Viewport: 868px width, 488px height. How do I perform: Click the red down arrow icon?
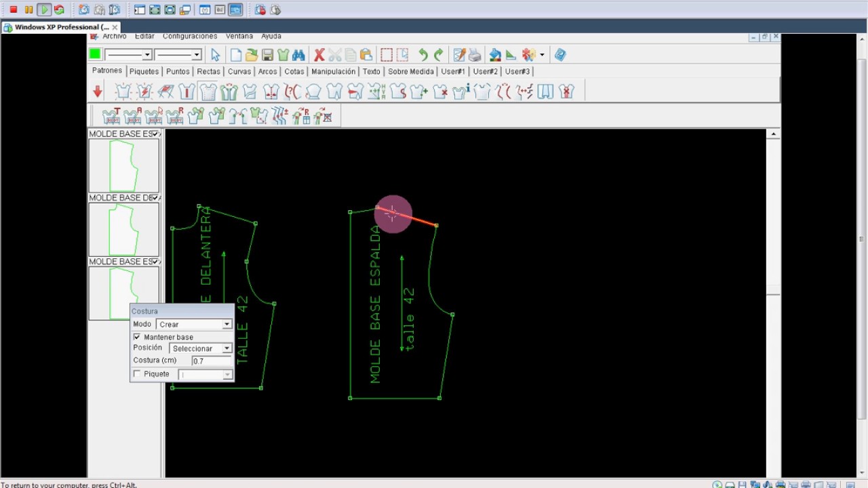98,91
